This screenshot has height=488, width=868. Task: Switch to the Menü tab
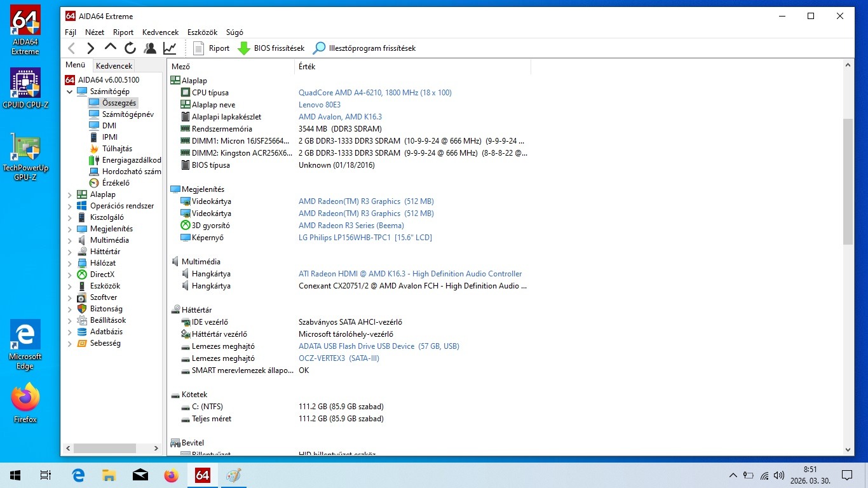click(x=76, y=65)
